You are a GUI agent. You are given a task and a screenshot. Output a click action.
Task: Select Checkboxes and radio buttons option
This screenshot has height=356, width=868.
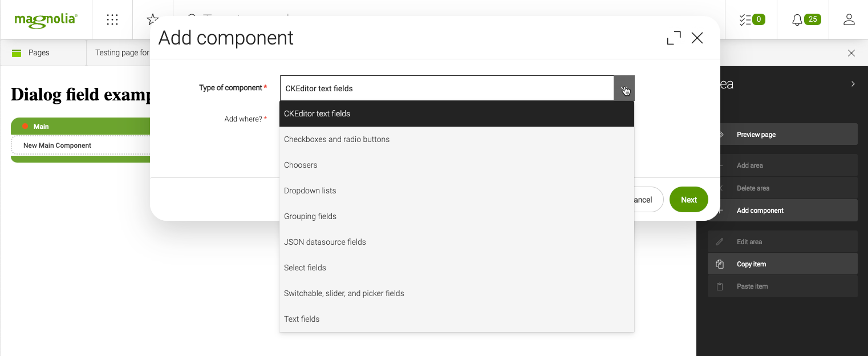pos(457,139)
